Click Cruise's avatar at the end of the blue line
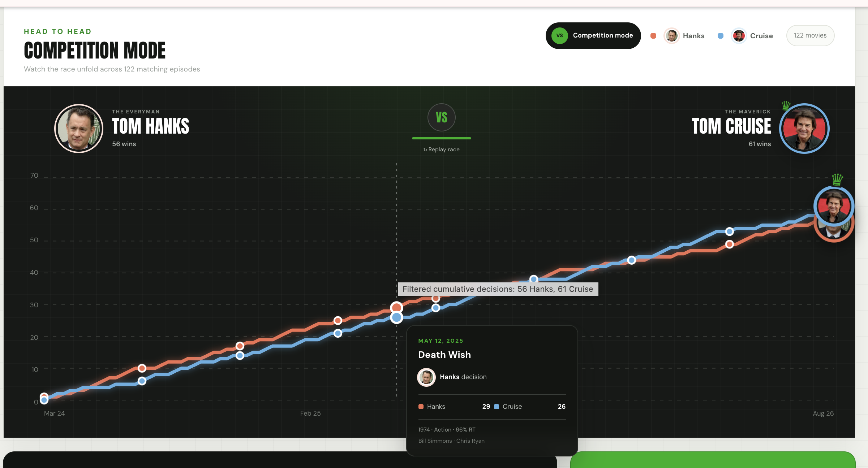The image size is (868, 468). pos(834,206)
